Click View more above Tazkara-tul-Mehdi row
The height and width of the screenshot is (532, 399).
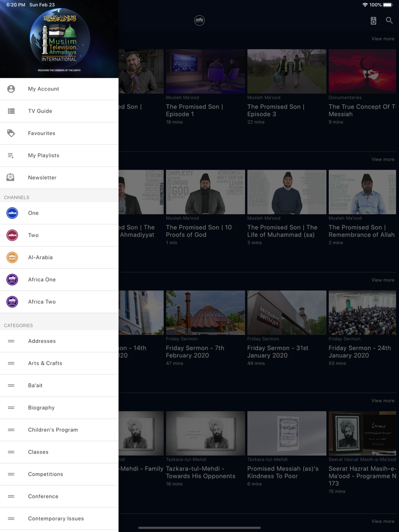pos(382,400)
